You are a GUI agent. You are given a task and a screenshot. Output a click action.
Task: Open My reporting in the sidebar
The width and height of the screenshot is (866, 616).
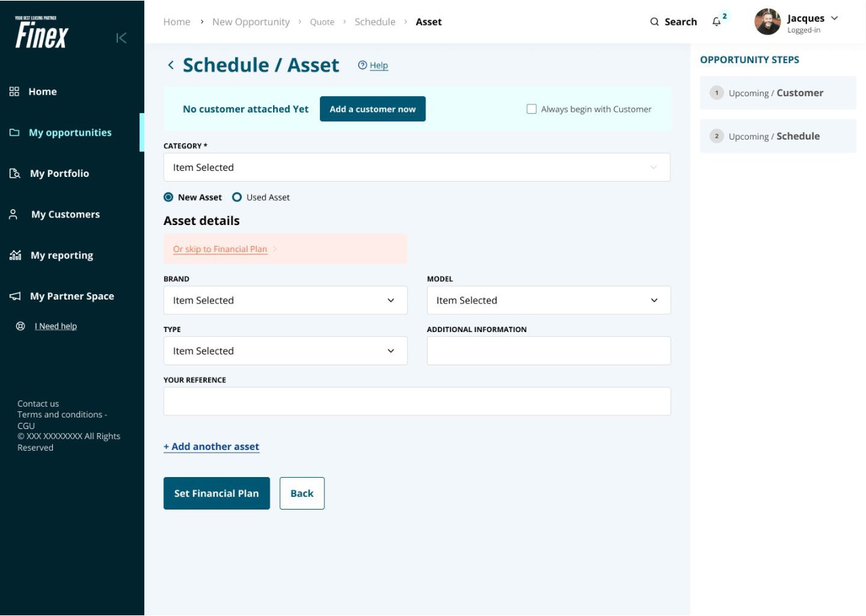pyautogui.click(x=62, y=255)
